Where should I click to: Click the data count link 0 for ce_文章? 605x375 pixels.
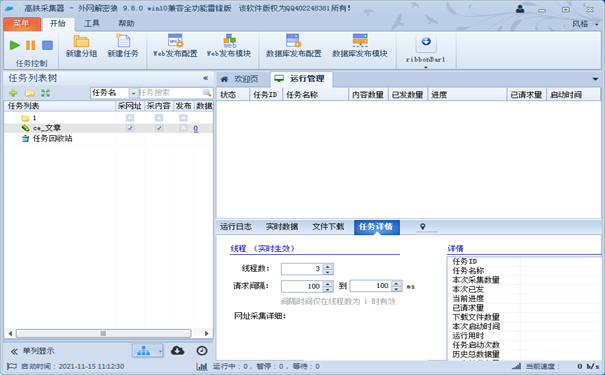pos(196,128)
